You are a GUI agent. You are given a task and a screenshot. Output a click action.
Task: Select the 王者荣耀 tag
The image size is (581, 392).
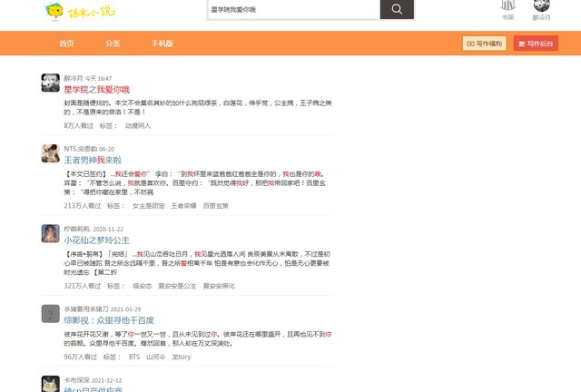coord(184,206)
